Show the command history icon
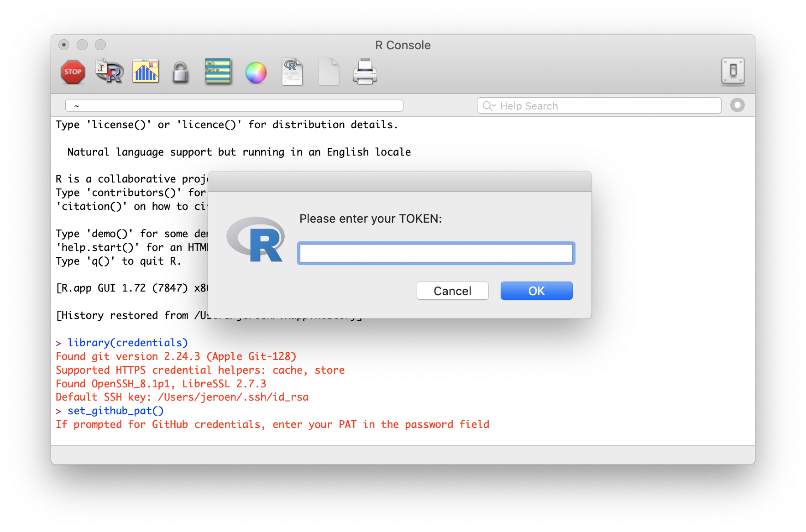This screenshot has width=806, height=532. [x=218, y=72]
